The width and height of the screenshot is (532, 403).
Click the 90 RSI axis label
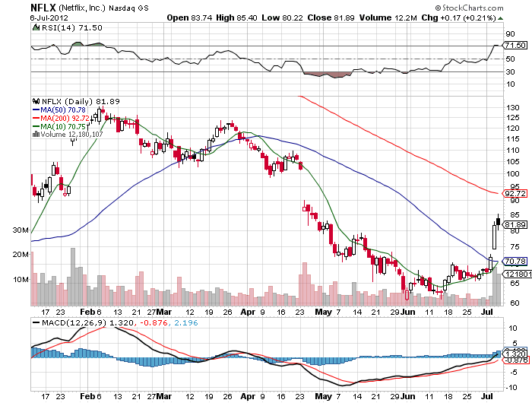[510, 34]
